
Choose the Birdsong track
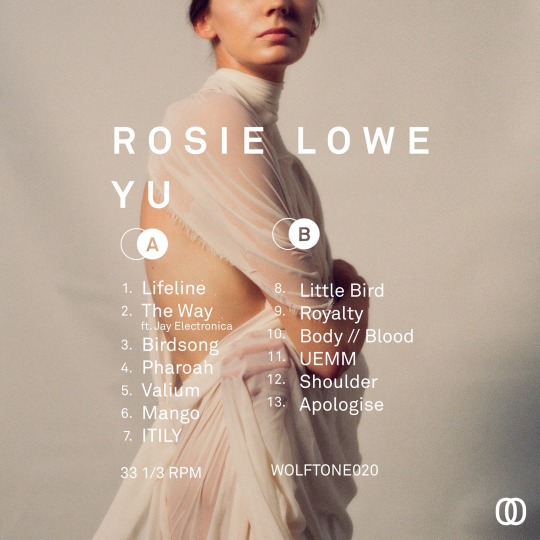click(x=180, y=345)
